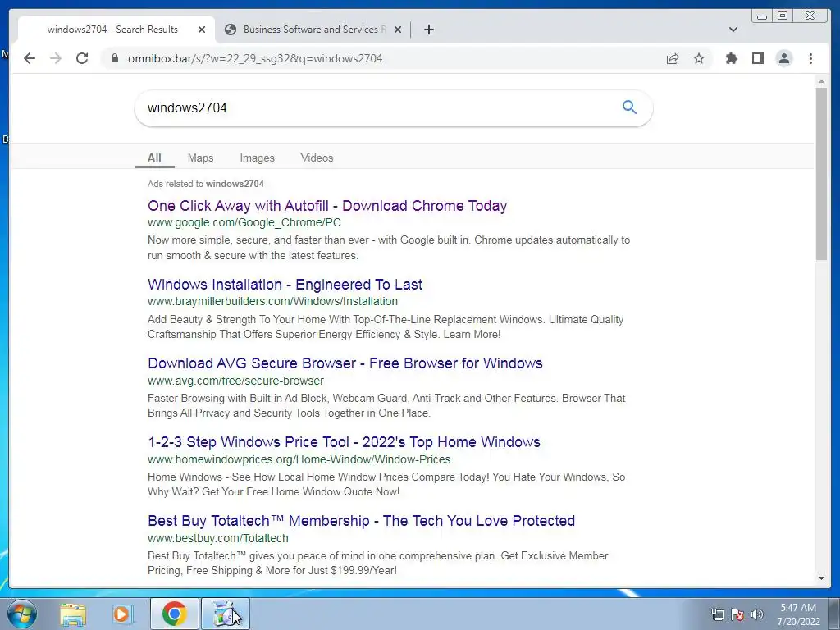
Task: Open the Windows Start menu
Action: coord(22,614)
